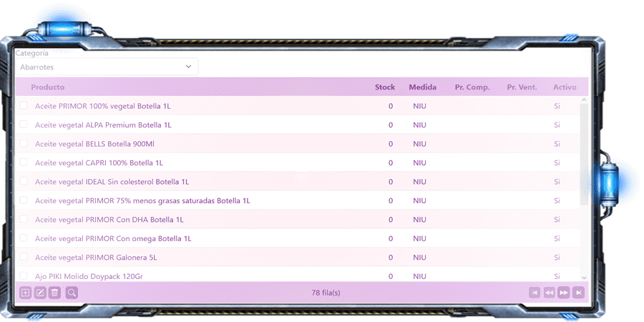The height and width of the screenshot is (322, 644).
Task: Go to previous page of rows
Action: [549, 293]
